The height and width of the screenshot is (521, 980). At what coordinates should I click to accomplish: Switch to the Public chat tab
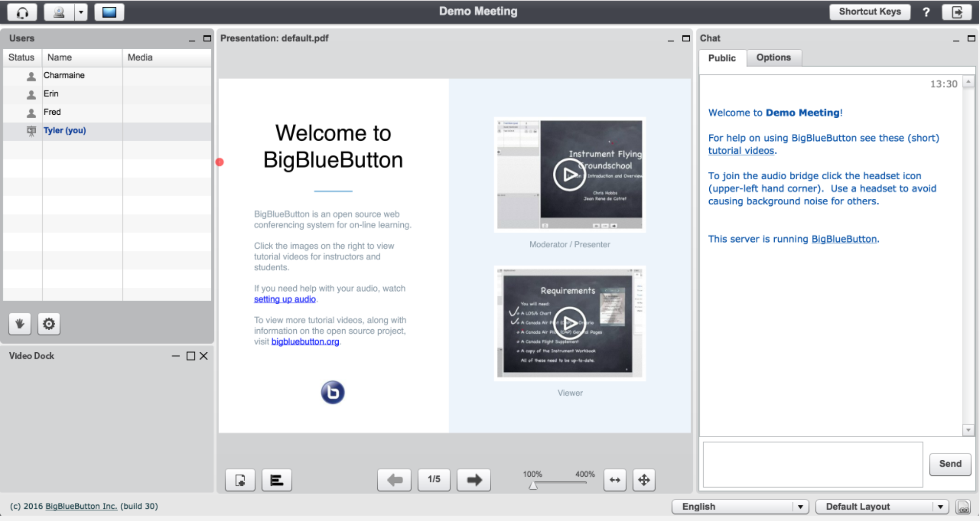tap(722, 58)
